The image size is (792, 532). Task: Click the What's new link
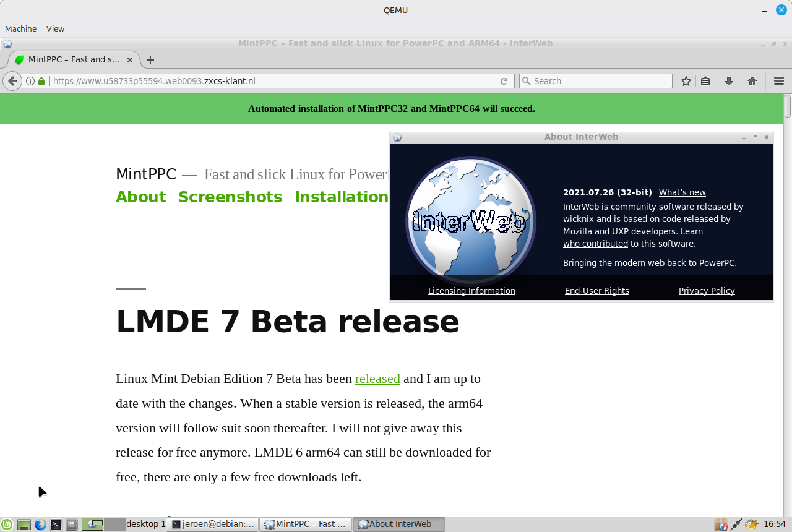682,192
